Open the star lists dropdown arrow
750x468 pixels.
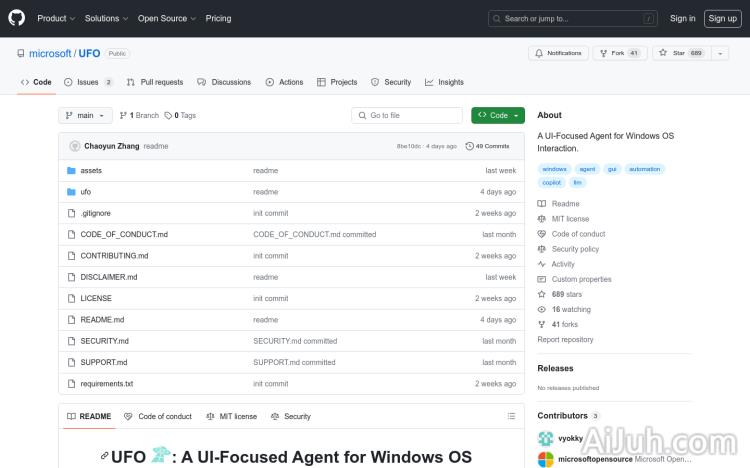721,53
